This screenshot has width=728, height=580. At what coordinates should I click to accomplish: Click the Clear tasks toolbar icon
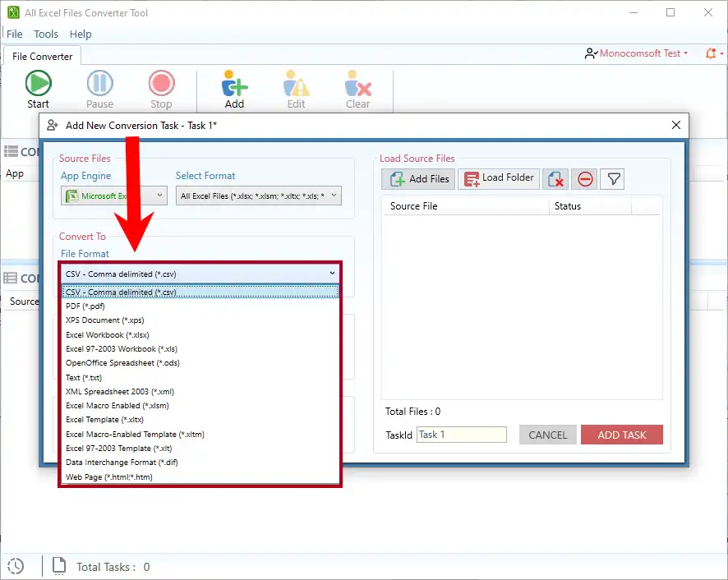[x=358, y=83]
